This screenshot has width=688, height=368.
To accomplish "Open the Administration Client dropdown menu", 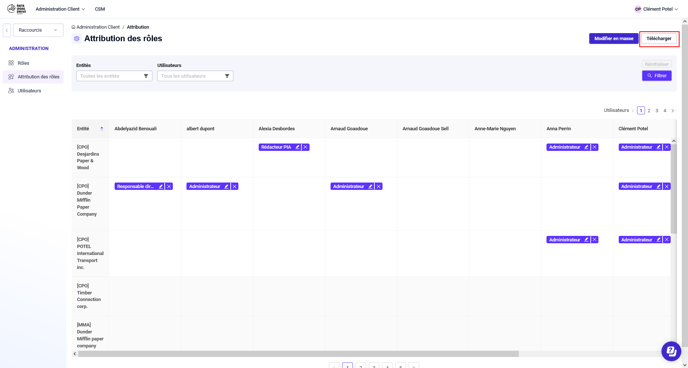I will [x=60, y=9].
